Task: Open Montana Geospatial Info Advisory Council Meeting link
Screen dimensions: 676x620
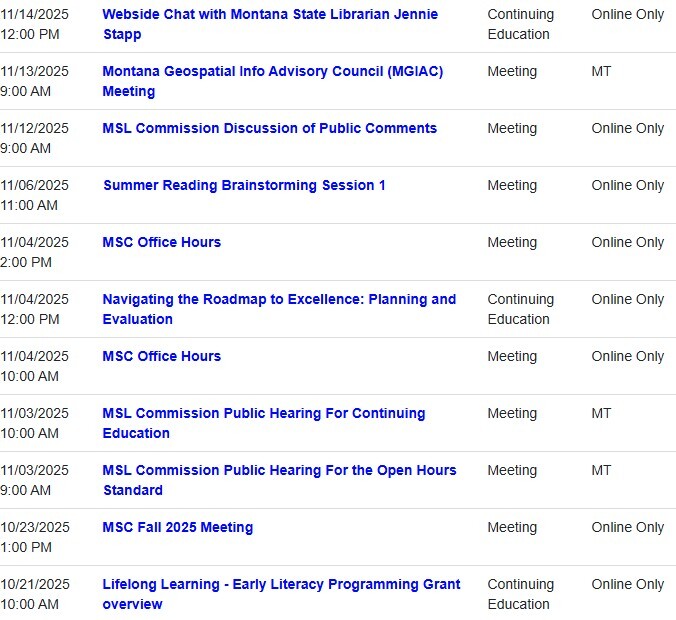Action: pyautogui.click(x=272, y=72)
